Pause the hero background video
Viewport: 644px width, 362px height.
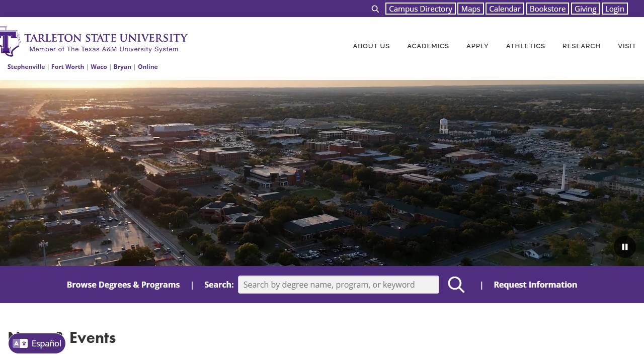coord(624,247)
